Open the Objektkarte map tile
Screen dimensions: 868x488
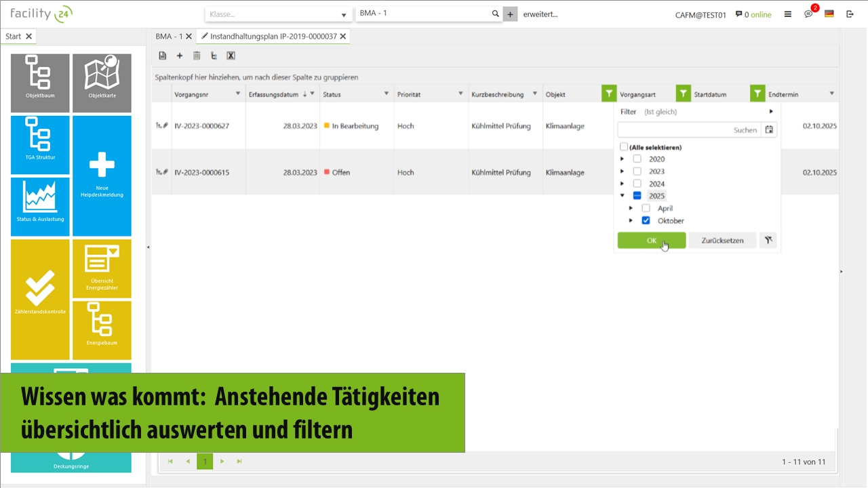point(102,83)
